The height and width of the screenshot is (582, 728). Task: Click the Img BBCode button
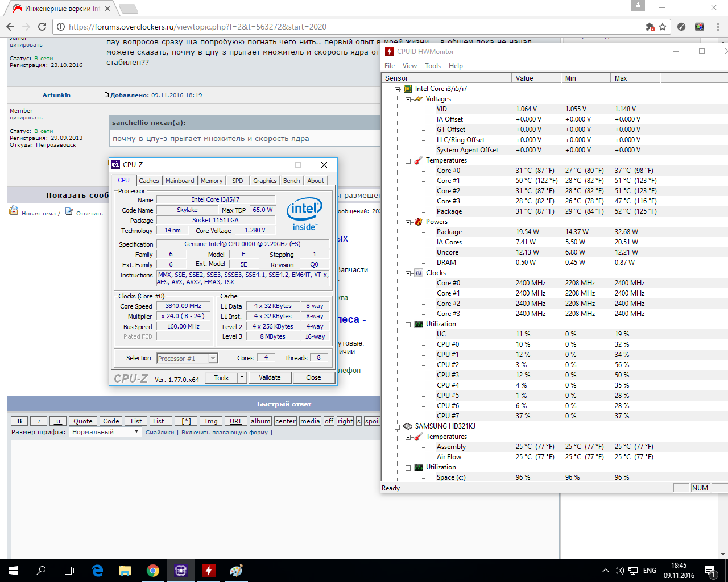(x=211, y=421)
